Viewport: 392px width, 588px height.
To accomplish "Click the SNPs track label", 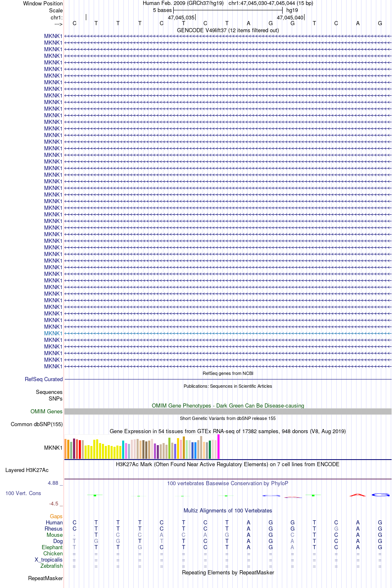I will click(x=56, y=398).
